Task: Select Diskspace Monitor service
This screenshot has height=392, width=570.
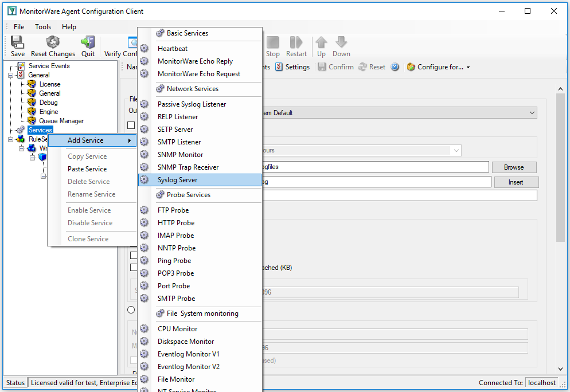Action: pyautogui.click(x=200, y=342)
